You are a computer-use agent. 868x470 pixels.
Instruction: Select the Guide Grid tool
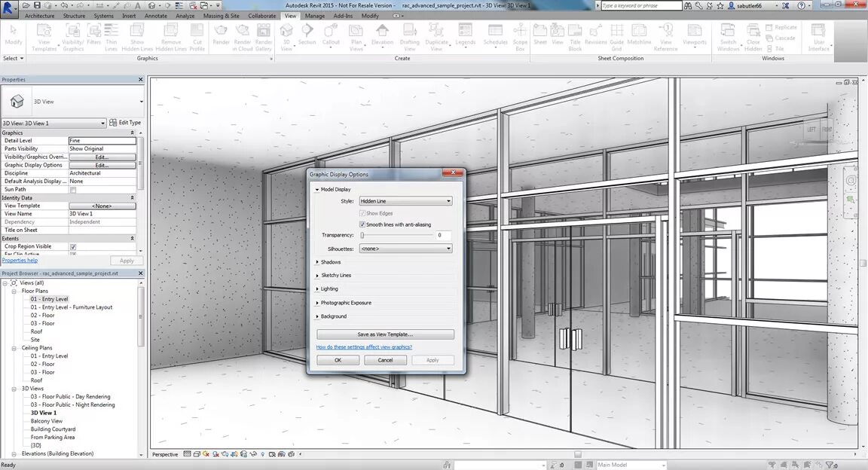[616, 37]
